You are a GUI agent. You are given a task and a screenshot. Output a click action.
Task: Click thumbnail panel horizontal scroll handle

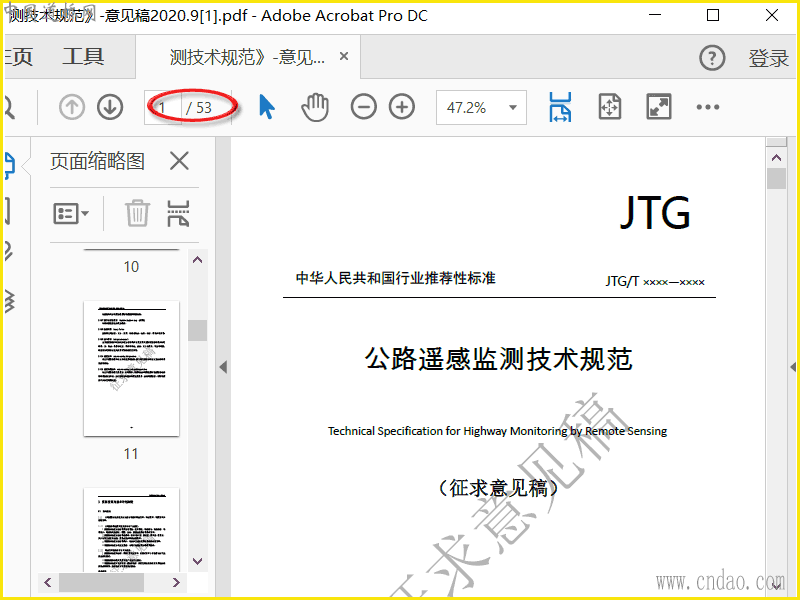click(101, 582)
